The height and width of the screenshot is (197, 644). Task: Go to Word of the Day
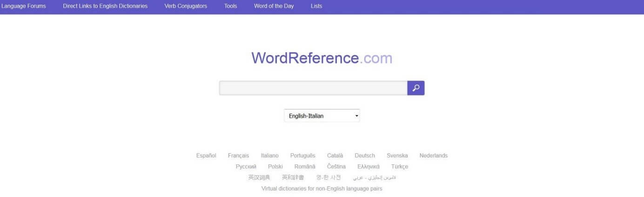[x=274, y=6]
